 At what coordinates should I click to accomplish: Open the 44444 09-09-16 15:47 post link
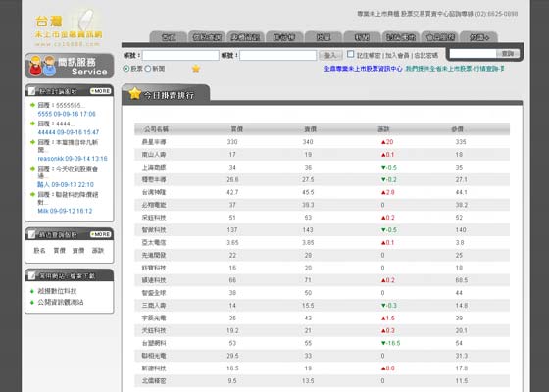[69, 132]
